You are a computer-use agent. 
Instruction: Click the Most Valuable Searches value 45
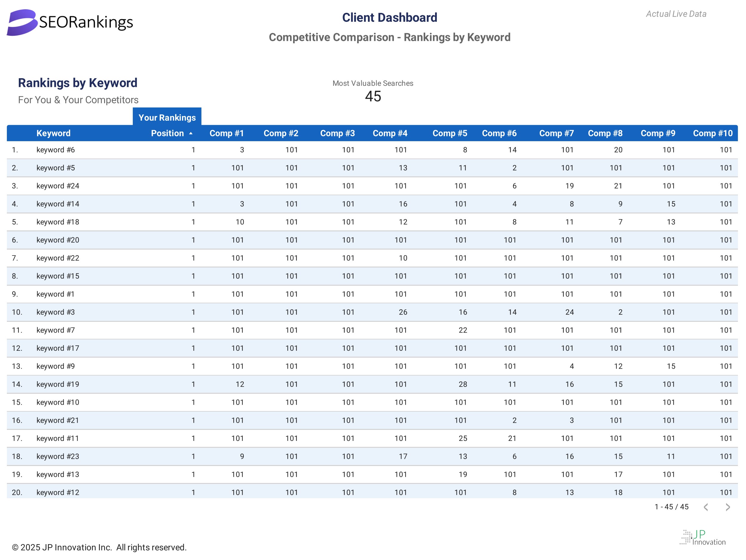373,96
